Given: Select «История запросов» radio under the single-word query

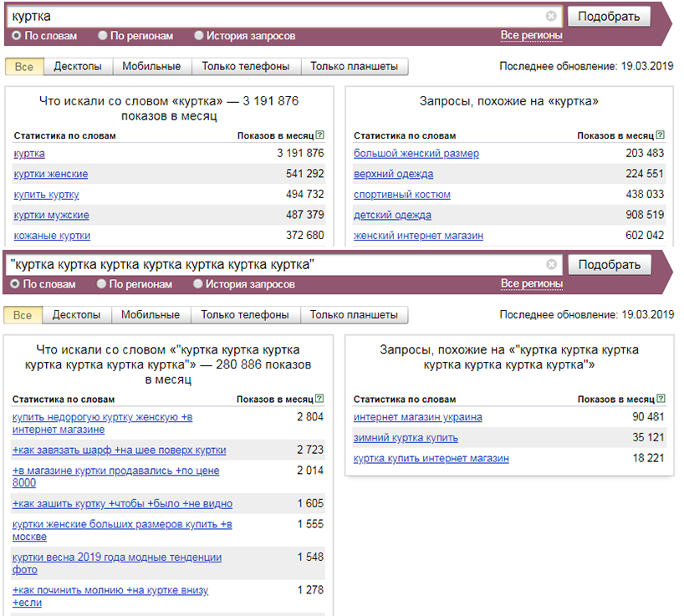Looking at the screenshot, I should point(199,36).
